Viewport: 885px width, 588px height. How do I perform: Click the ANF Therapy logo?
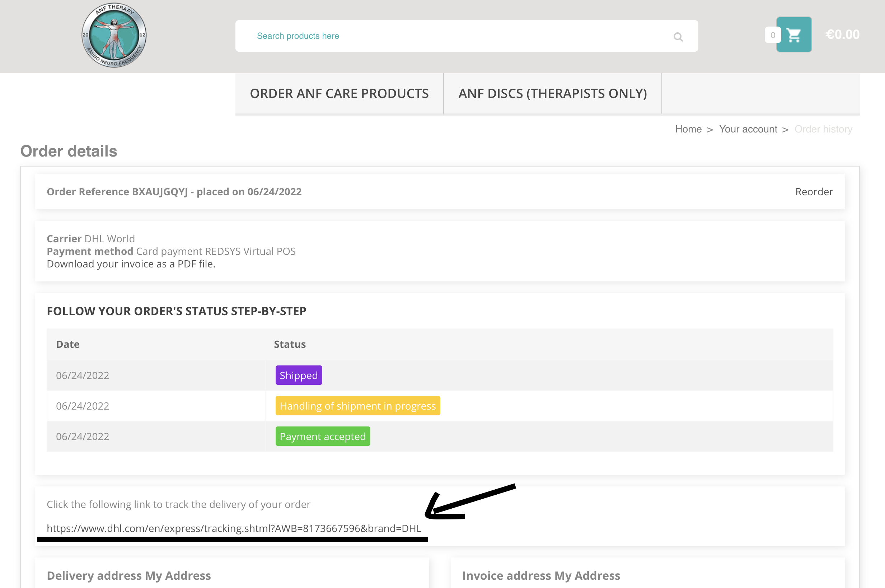point(114,35)
